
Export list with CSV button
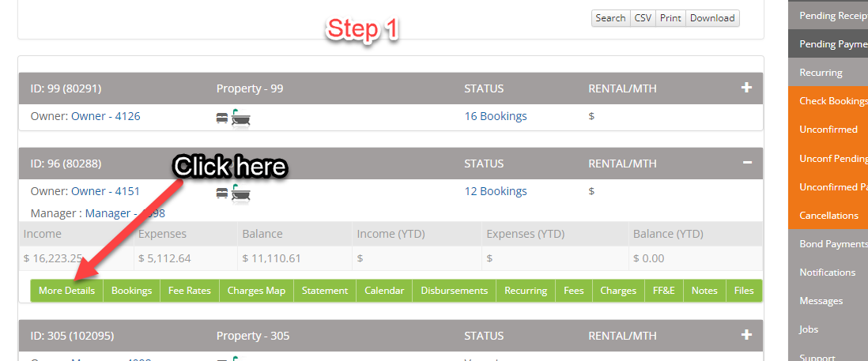pyautogui.click(x=643, y=18)
